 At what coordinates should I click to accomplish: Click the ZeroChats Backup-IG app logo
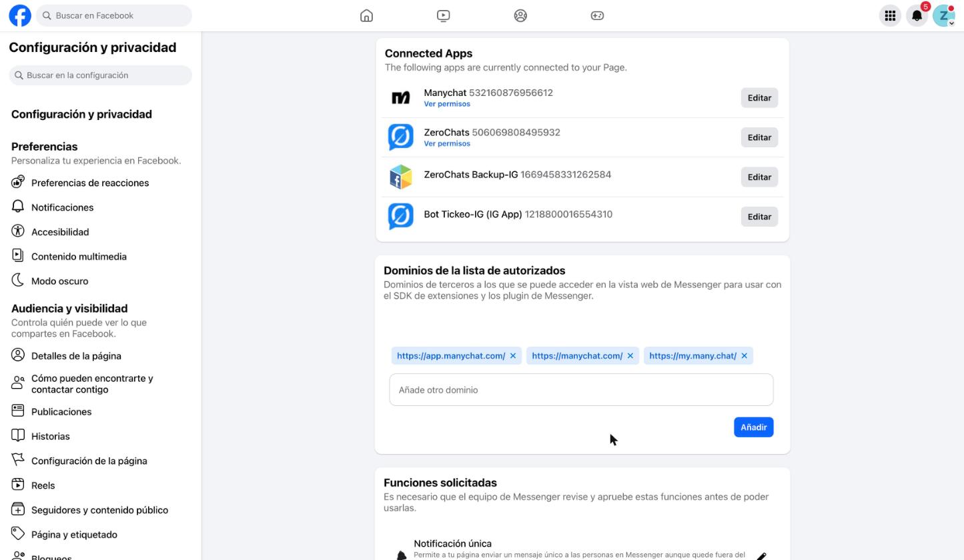[x=401, y=177]
